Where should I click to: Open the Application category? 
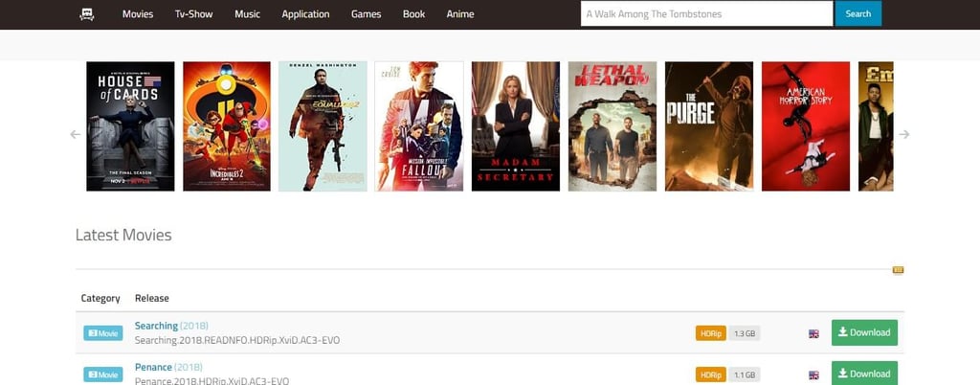(x=305, y=13)
